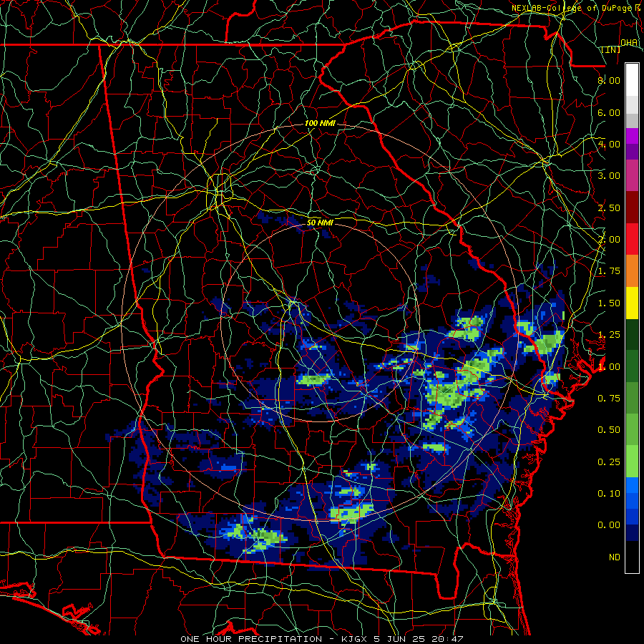
Task: Pick the yellow 1.50 inch legend swatch
Action: coord(632,303)
